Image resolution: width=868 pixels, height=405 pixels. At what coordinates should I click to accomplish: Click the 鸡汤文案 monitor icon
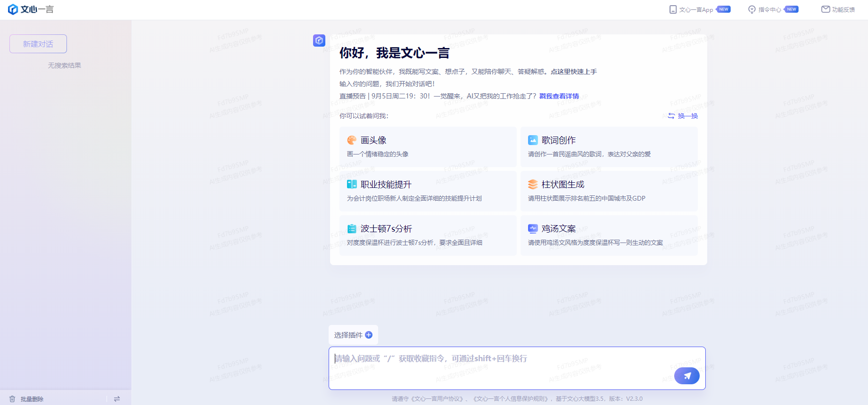pyautogui.click(x=533, y=229)
